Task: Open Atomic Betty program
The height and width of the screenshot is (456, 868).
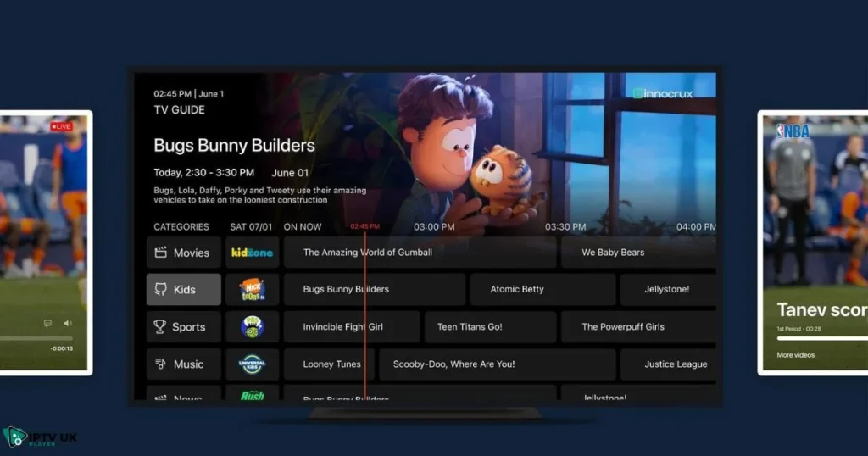Action: [x=542, y=289]
